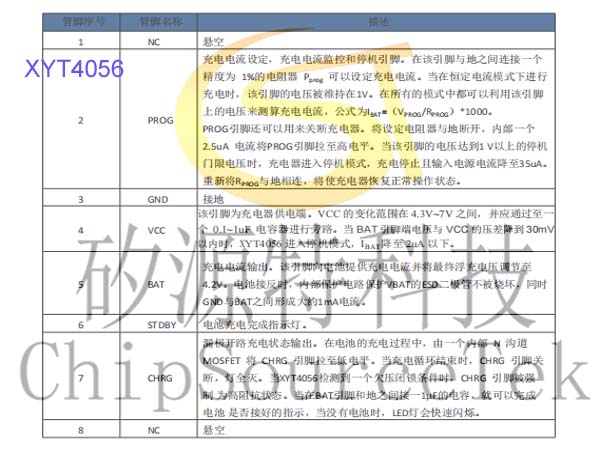Click the 4.3V~7V VCC range text
The height and width of the screenshot is (450, 600).
[x=431, y=214]
